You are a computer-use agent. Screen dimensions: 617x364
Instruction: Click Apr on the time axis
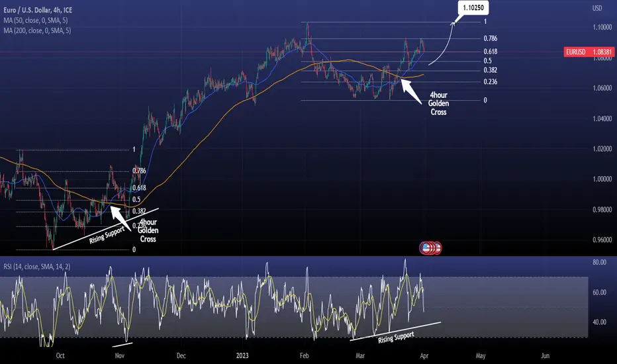[x=424, y=355]
